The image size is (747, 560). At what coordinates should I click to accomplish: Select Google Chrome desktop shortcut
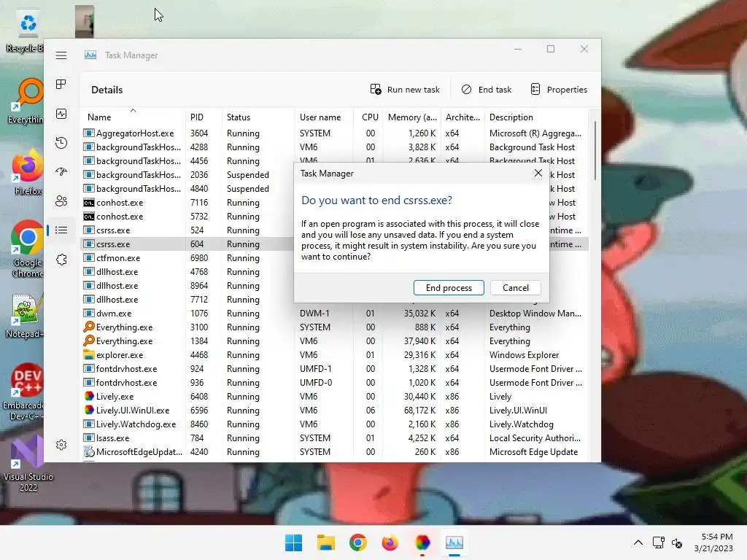coord(27,249)
